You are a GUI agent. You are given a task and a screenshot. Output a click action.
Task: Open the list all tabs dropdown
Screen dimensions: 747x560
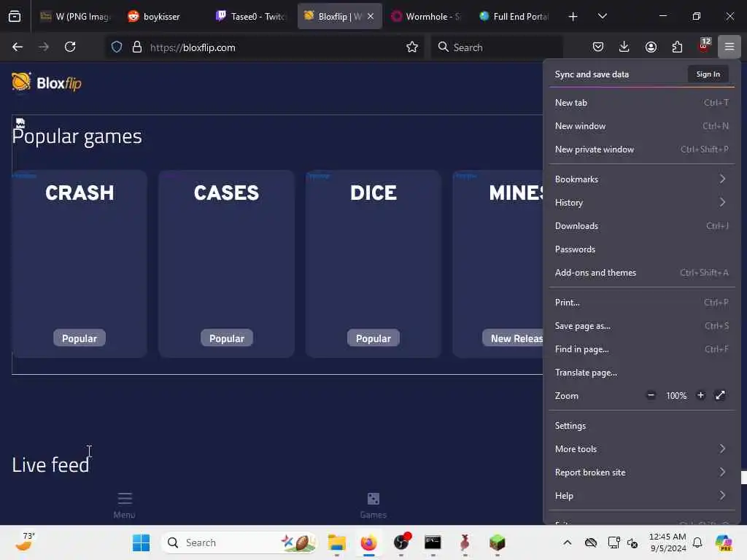pyautogui.click(x=602, y=17)
